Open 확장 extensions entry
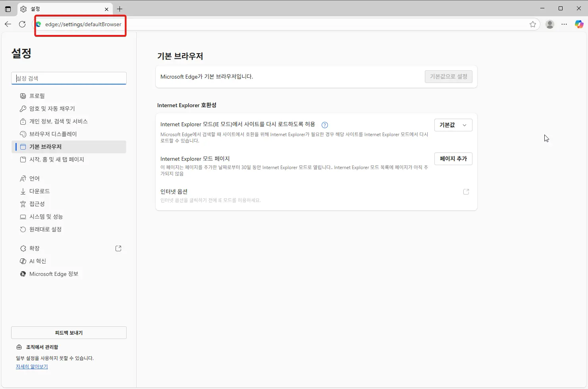Screen dimensions: 588x389 click(69, 248)
